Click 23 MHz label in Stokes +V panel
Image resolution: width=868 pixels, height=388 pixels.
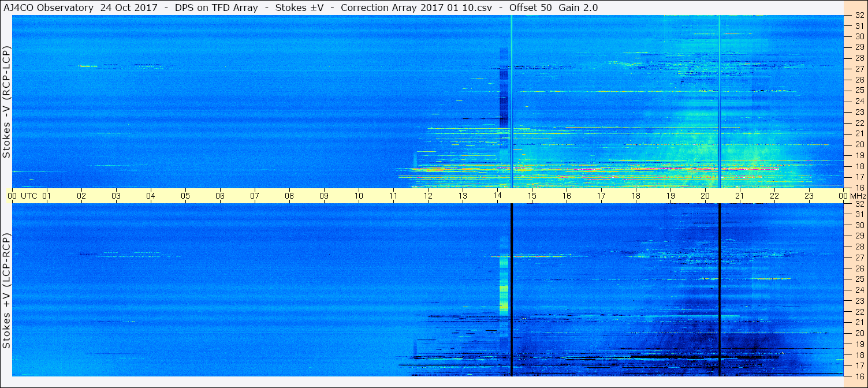(x=859, y=301)
